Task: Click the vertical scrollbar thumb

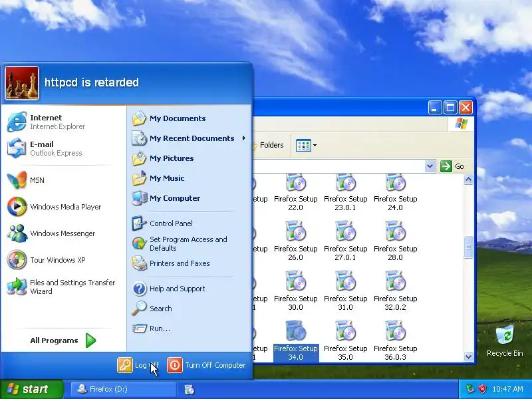Action: tap(468, 247)
